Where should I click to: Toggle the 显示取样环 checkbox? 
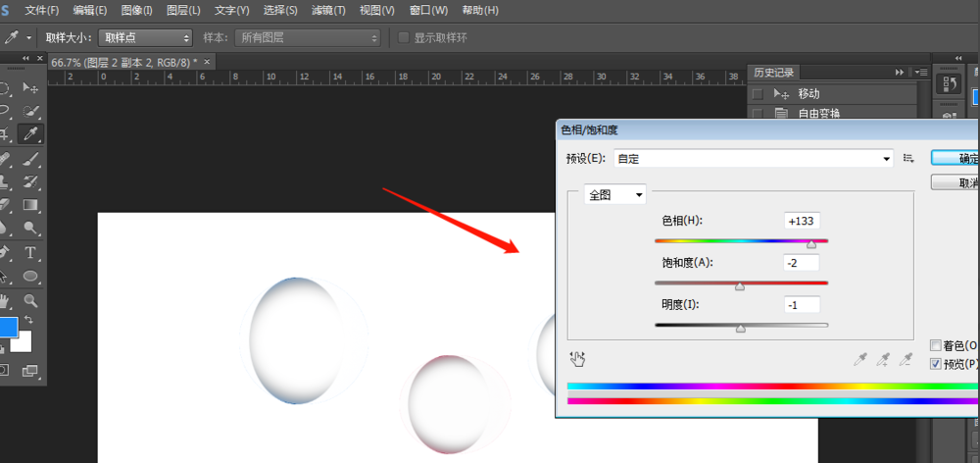coord(404,37)
